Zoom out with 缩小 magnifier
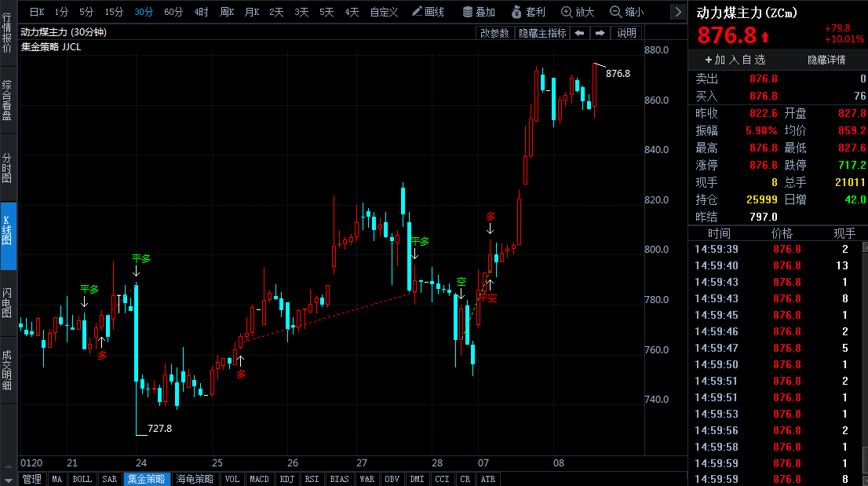Viewport: 868px width, 486px height. click(627, 12)
